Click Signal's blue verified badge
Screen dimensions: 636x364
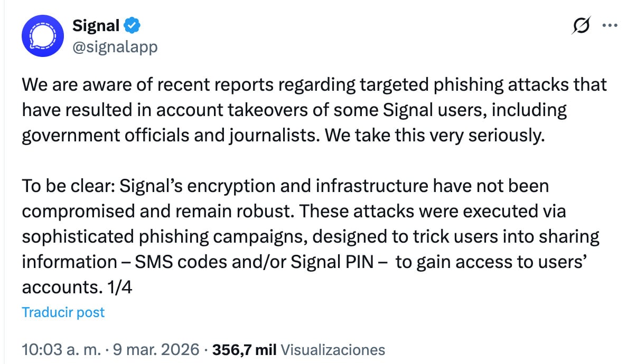(131, 25)
